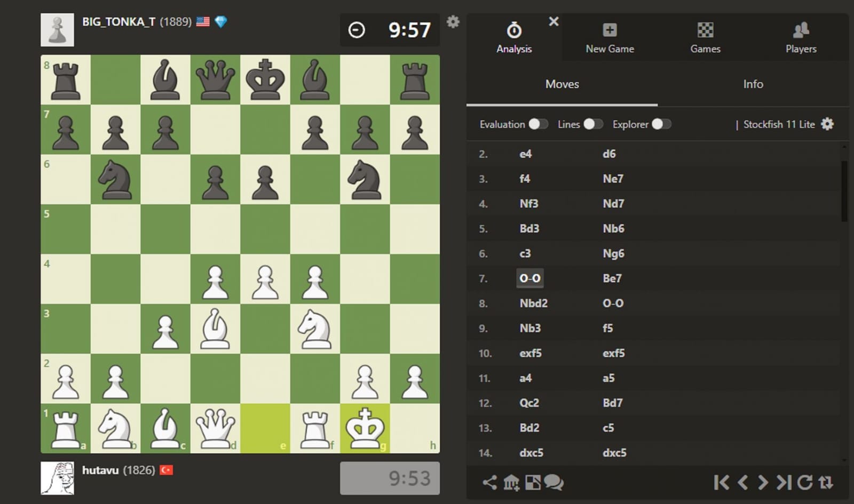Open BIG_TONKA_T's profile

click(118, 22)
